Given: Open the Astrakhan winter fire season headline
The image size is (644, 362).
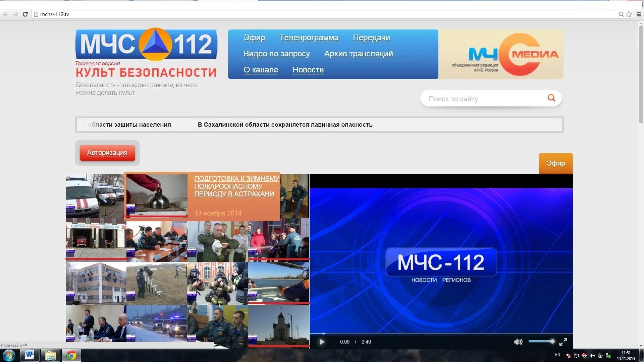Looking at the screenshot, I should 236,186.
